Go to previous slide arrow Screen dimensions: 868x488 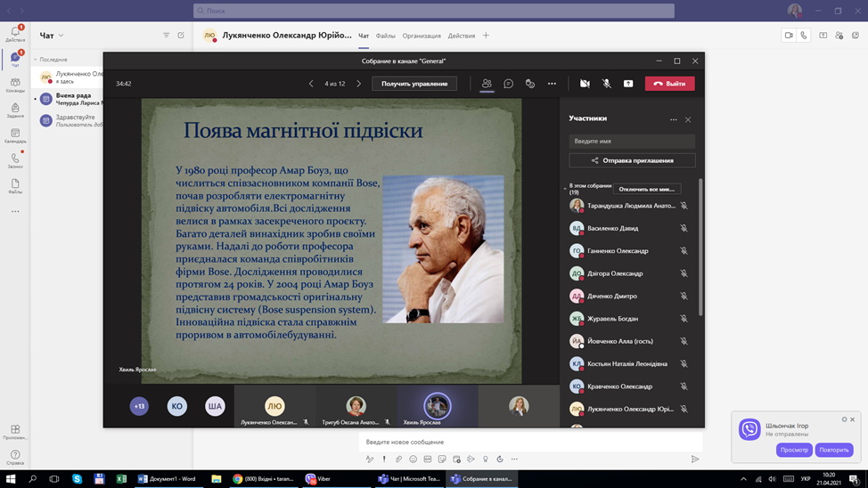pyautogui.click(x=311, y=84)
